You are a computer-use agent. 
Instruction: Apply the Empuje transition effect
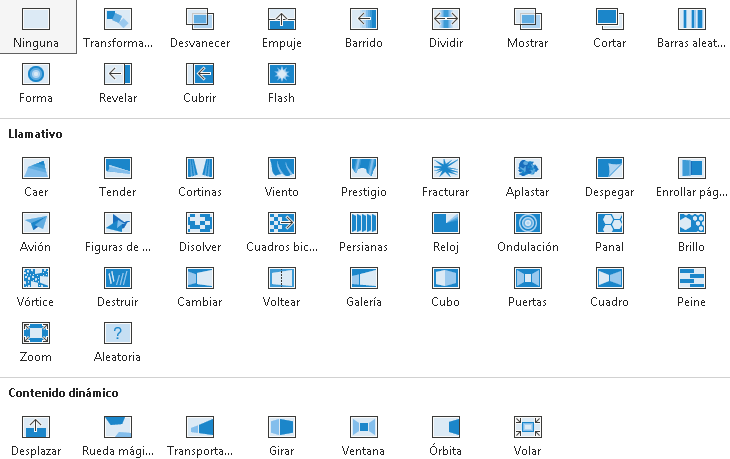coord(282,28)
